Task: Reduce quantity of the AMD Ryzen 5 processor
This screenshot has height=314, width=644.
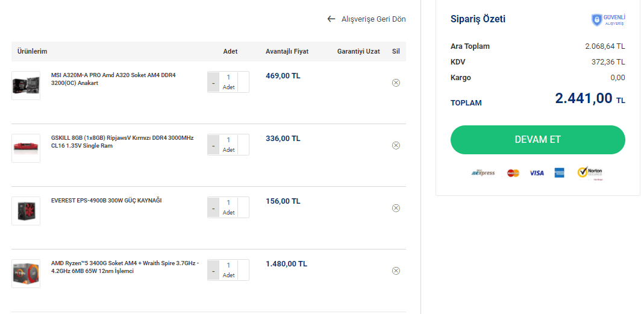Action: tap(213, 271)
